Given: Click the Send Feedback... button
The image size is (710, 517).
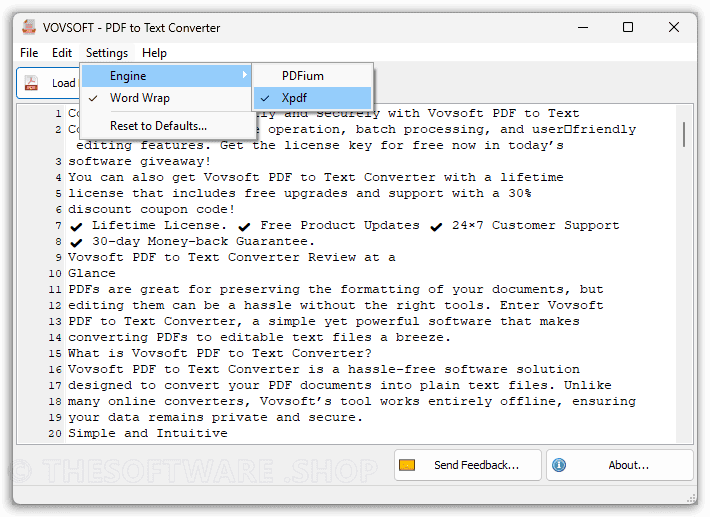Looking at the screenshot, I should click(468, 465).
